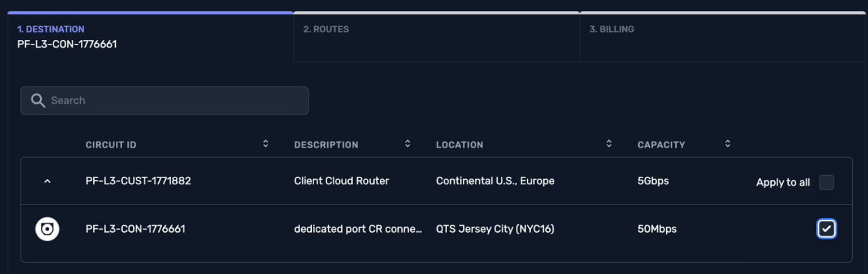This screenshot has width=868, height=274.
Task: Select the truncated dedicated port CR description
Action: tap(358, 229)
